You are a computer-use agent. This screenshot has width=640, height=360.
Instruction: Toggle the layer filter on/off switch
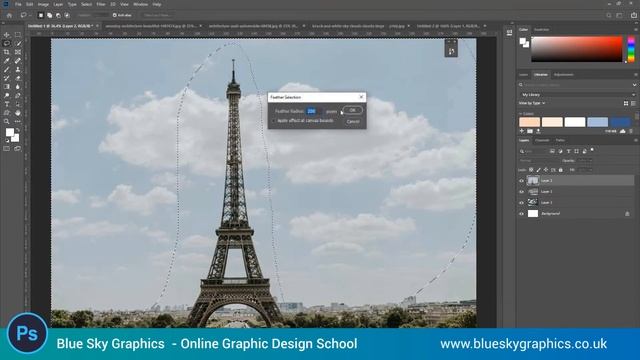click(x=592, y=150)
